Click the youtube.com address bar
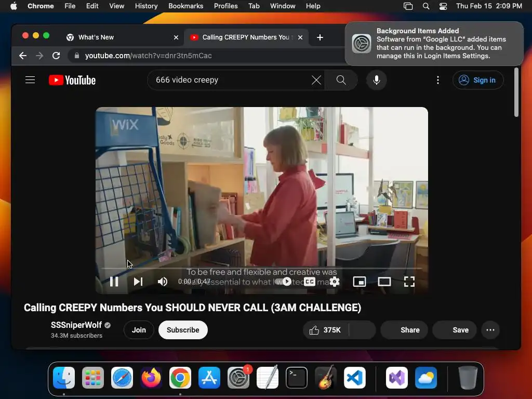 point(207,56)
